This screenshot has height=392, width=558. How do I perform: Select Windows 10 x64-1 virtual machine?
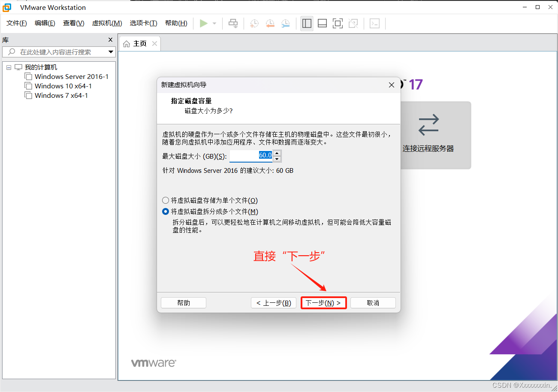(63, 86)
